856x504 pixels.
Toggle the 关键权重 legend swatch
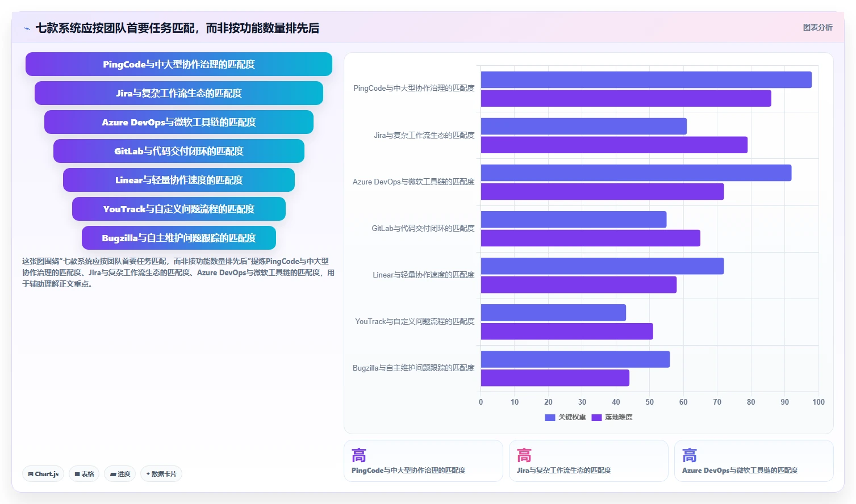(x=550, y=417)
